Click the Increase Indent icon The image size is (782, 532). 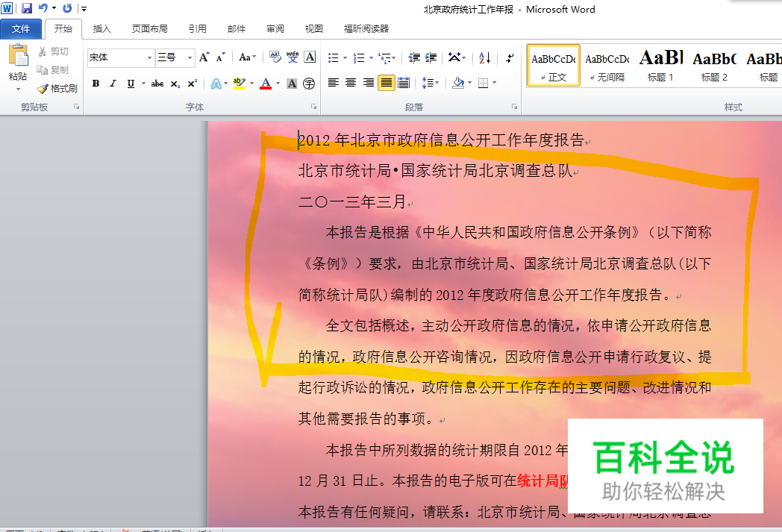tap(431, 58)
